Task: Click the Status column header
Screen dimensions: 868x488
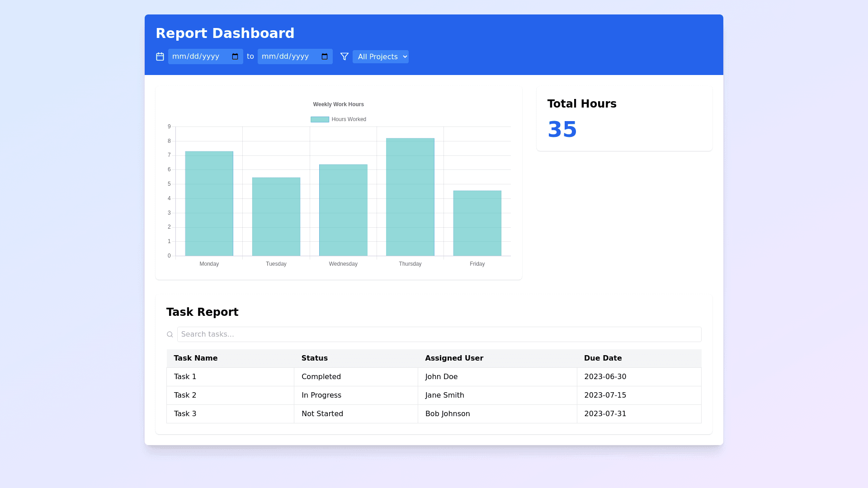Action: 315,358
